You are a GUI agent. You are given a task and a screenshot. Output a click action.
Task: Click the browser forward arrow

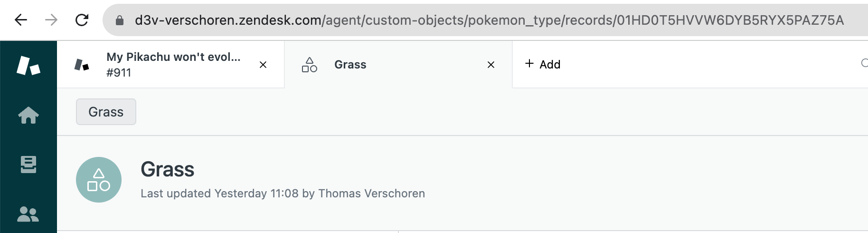click(x=51, y=20)
